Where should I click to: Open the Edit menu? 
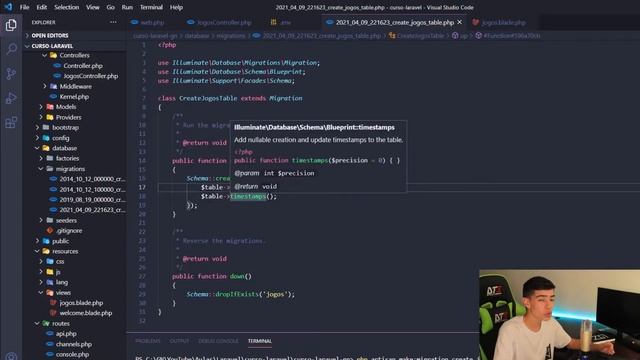tap(42, 7)
